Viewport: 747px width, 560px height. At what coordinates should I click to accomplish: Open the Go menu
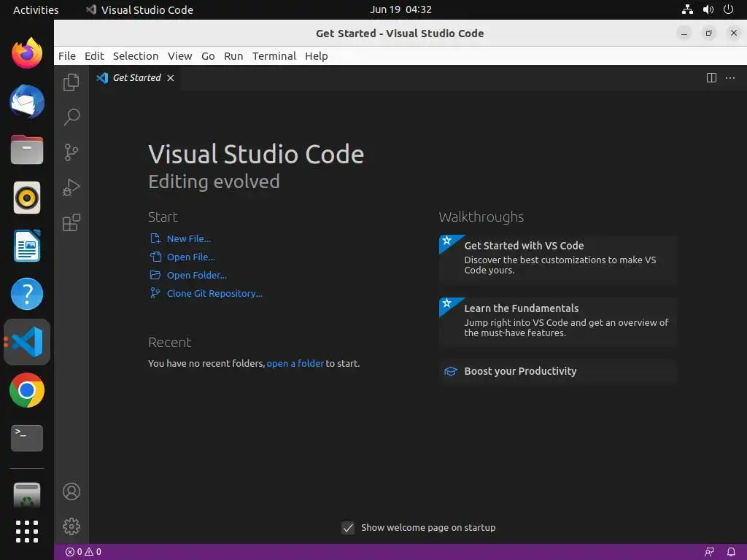pos(208,56)
